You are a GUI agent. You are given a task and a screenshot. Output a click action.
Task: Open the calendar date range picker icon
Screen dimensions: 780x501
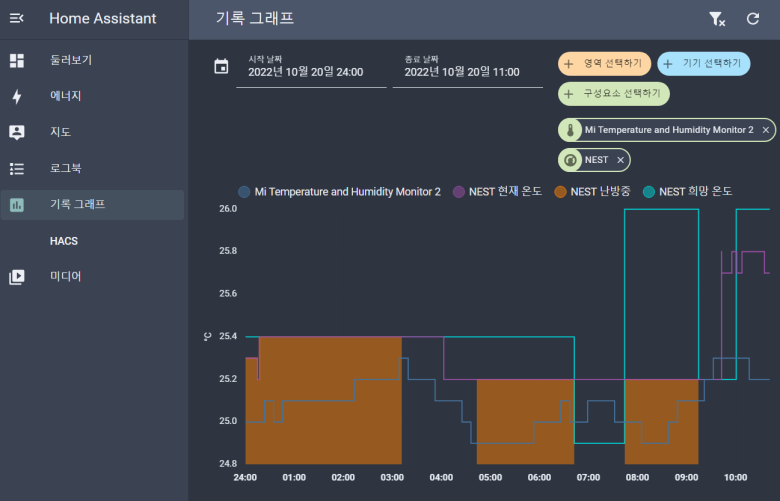click(221, 66)
